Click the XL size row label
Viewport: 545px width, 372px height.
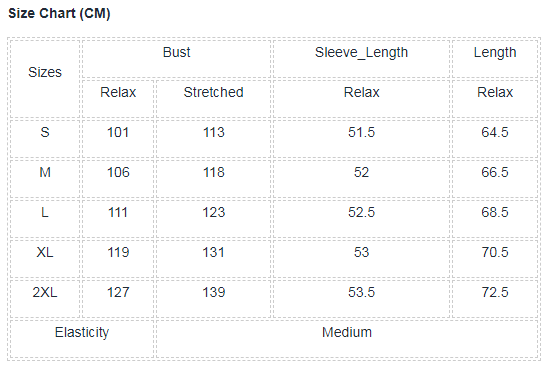[x=45, y=252]
